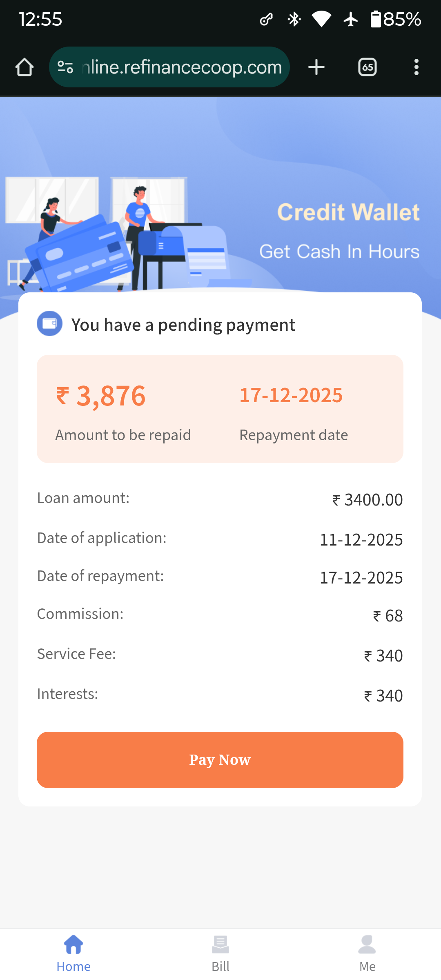Viewport: 441px width, 980px height.
Task: Open the Me profile tab
Action: click(x=367, y=953)
